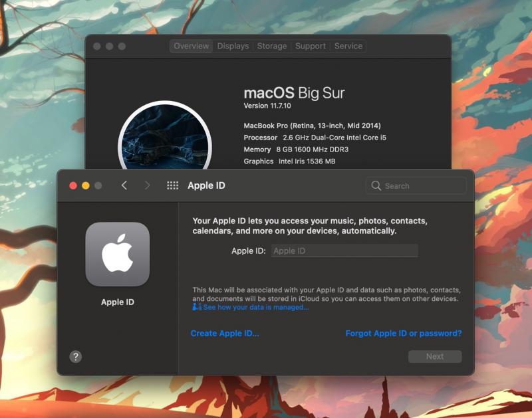Viewport: 532px width, 418px height.
Task: Go to the Support tab
Action: [311, 46]
